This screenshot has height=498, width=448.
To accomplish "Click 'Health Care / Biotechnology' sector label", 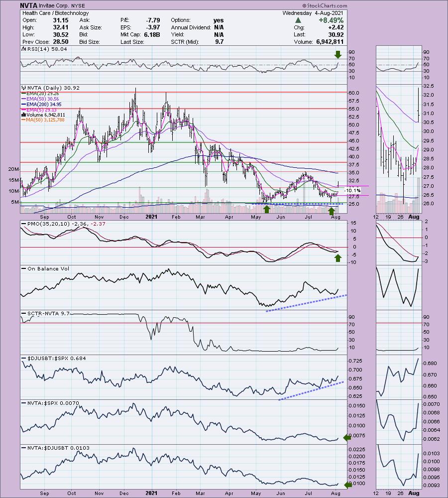I will (x=56, y=13).
